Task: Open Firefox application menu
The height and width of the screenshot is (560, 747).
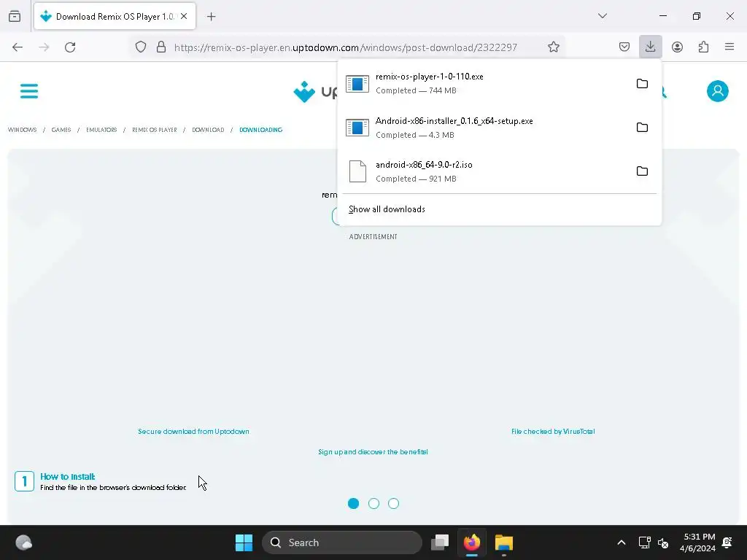Action: [x=729, y=47]
